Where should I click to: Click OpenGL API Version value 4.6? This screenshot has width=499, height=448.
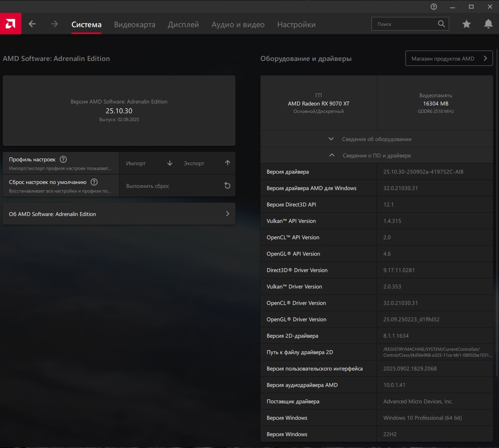tap(387, 254)
